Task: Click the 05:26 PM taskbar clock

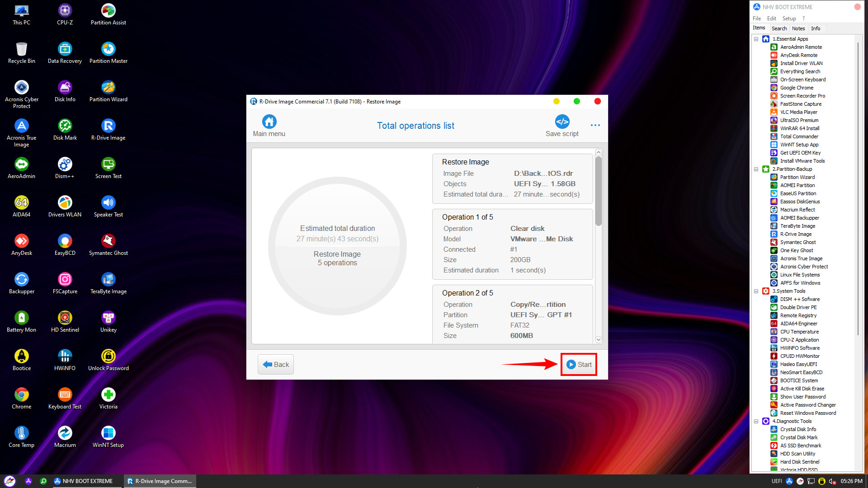Action: [852, 481]
